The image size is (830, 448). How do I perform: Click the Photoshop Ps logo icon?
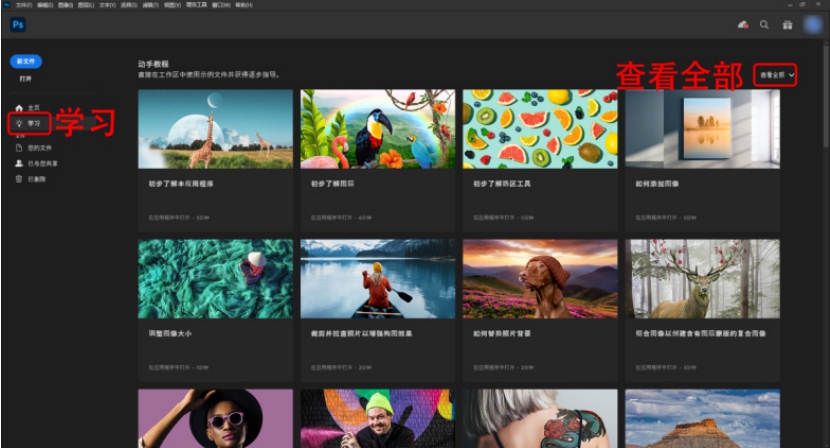pos(18,25)
